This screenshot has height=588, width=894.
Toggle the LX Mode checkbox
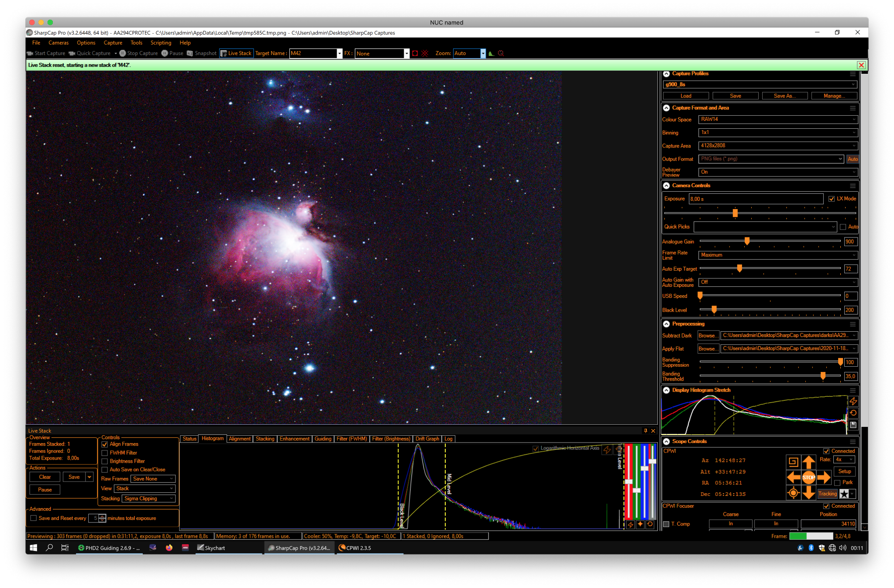click(x=832, y=199)
